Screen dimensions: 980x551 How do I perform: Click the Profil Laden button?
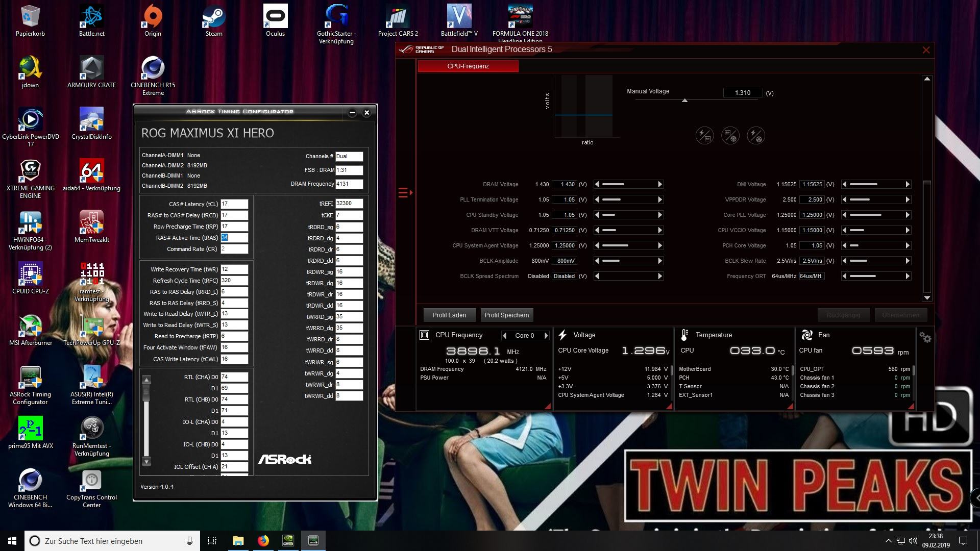pyautogui.click(x=449, y=315)
